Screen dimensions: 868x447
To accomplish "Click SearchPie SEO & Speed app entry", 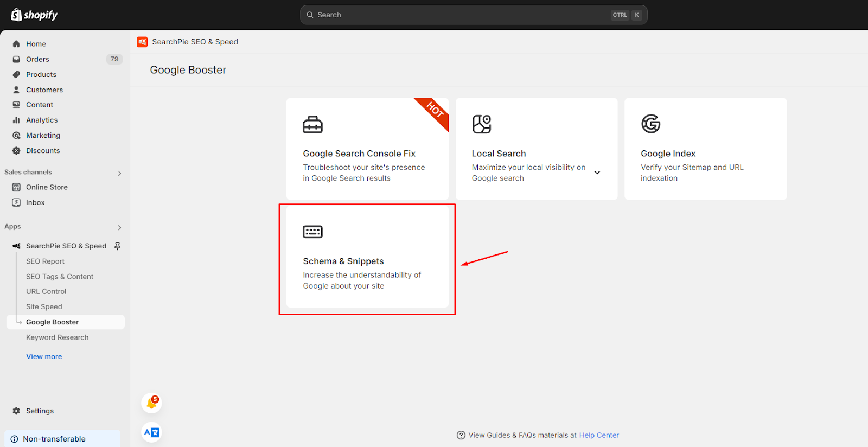I will 66,246.
